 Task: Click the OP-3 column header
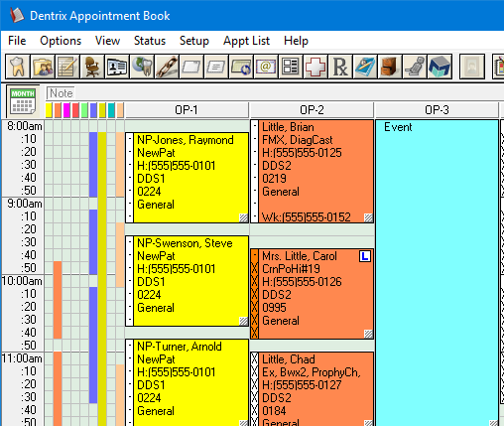click(x=437, y=110)
